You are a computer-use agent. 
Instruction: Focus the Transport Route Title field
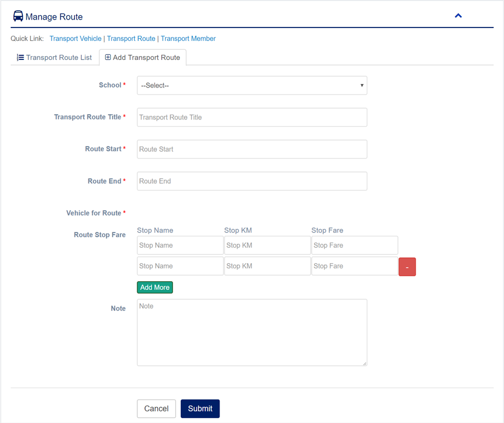pyautogui.click(x=252, y=118)
